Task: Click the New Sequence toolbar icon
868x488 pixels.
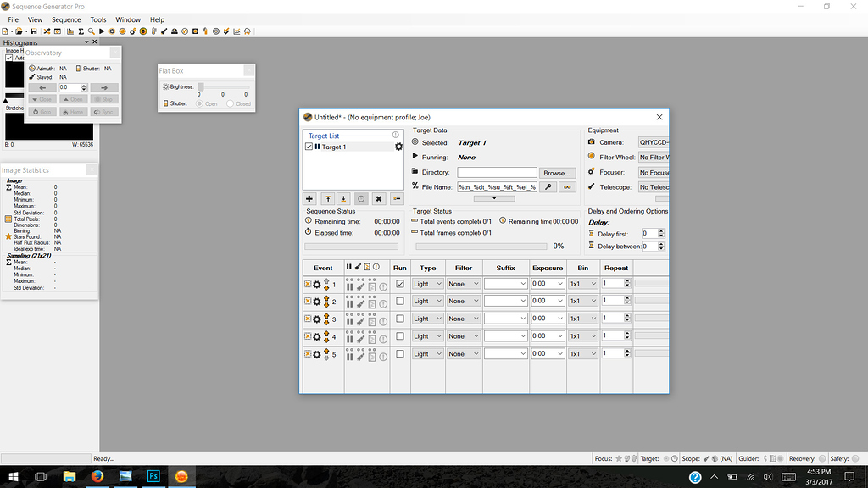Action: [5, 31]
